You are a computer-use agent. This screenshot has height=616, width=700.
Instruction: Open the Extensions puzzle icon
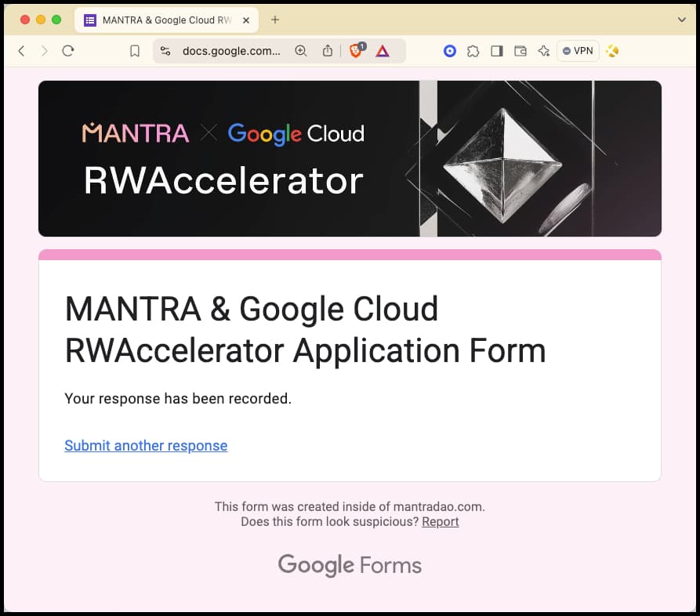pyautogui.click(x=473, y=51)
